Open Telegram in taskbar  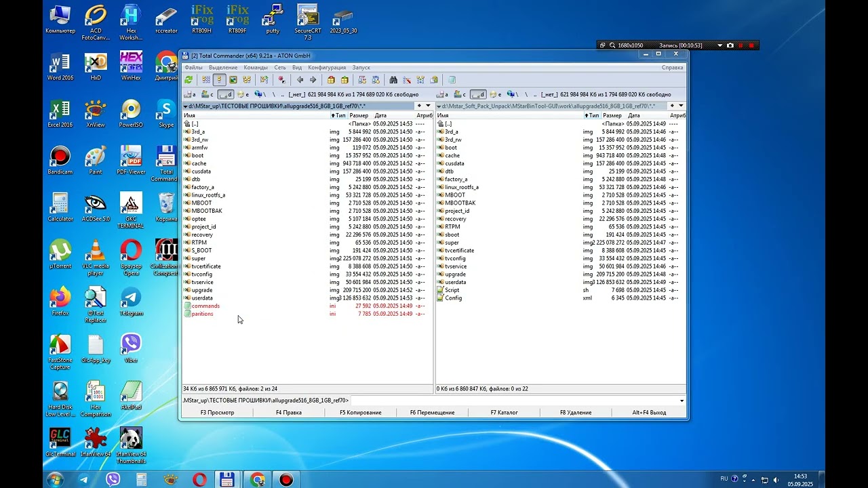tap(84, 480)
